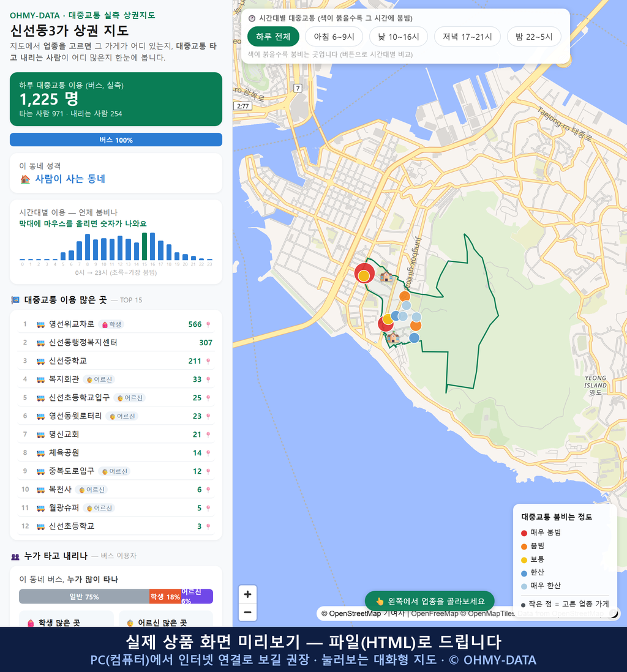
Task: Click the bus icon for 영선동윗로터리
Action: 40,416
